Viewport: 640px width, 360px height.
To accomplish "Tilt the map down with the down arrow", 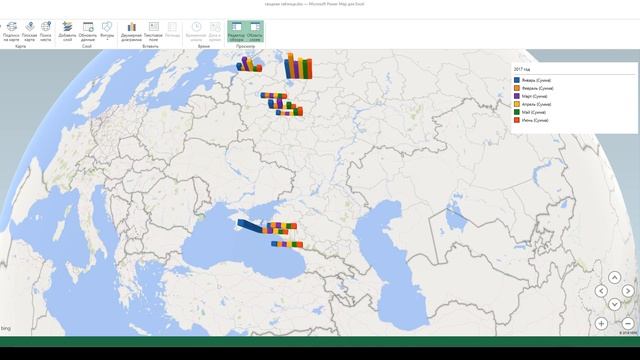I will pos(614,304).
